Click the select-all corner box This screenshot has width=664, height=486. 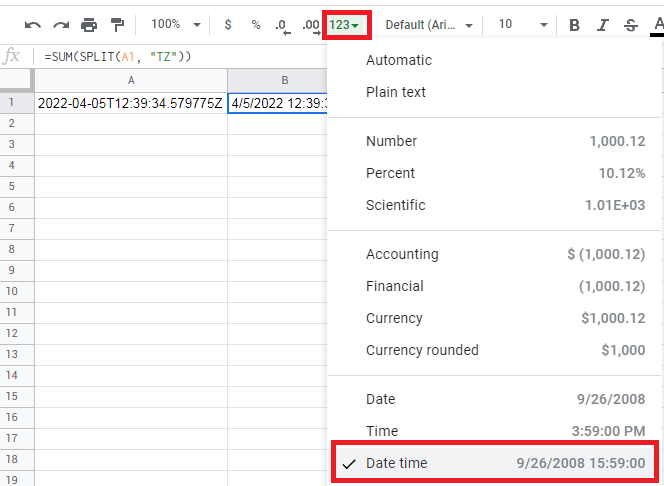[x=17, y=80]
